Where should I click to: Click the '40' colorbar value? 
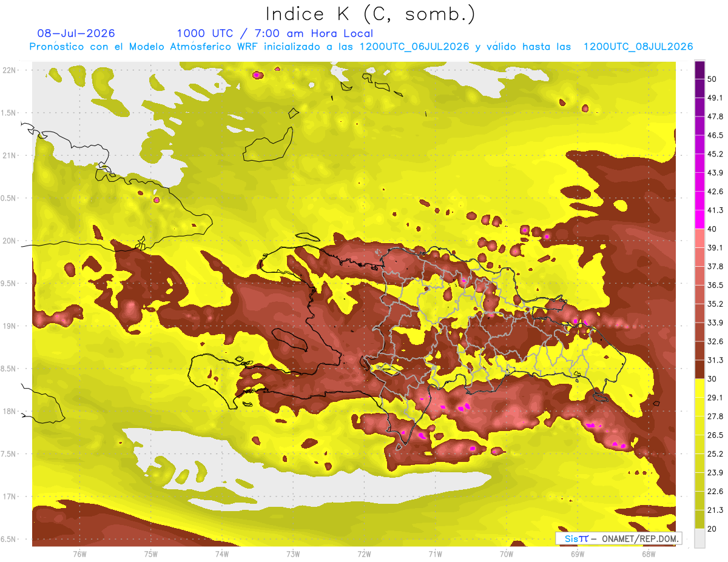tap(713, 229)
